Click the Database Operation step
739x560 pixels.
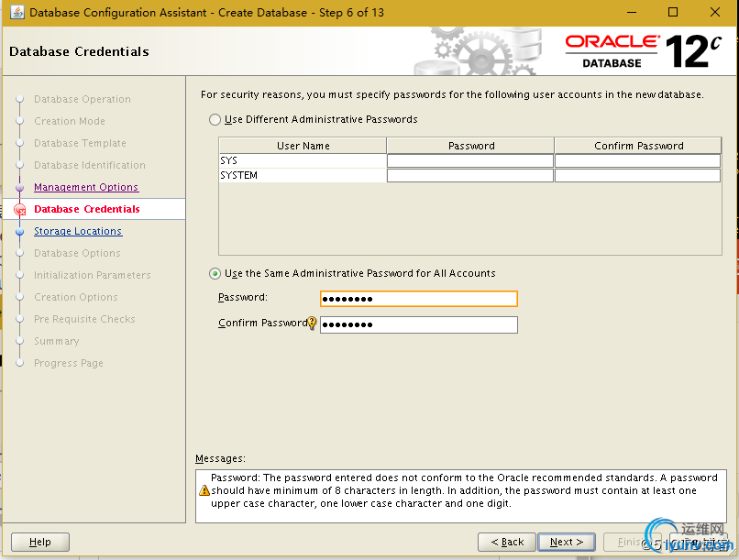tap(83, 99)
